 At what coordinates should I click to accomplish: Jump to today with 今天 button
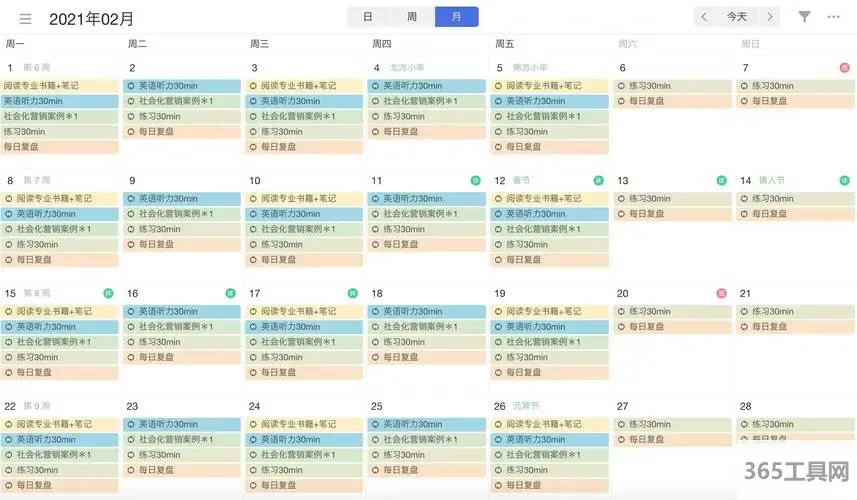pyautogui.click(x=737, y=17)
